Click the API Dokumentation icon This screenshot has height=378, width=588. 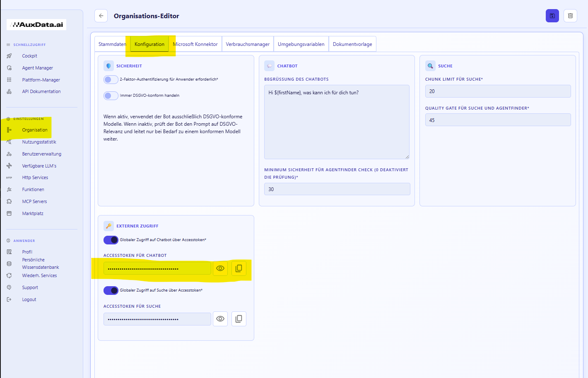tap(9, 91)
